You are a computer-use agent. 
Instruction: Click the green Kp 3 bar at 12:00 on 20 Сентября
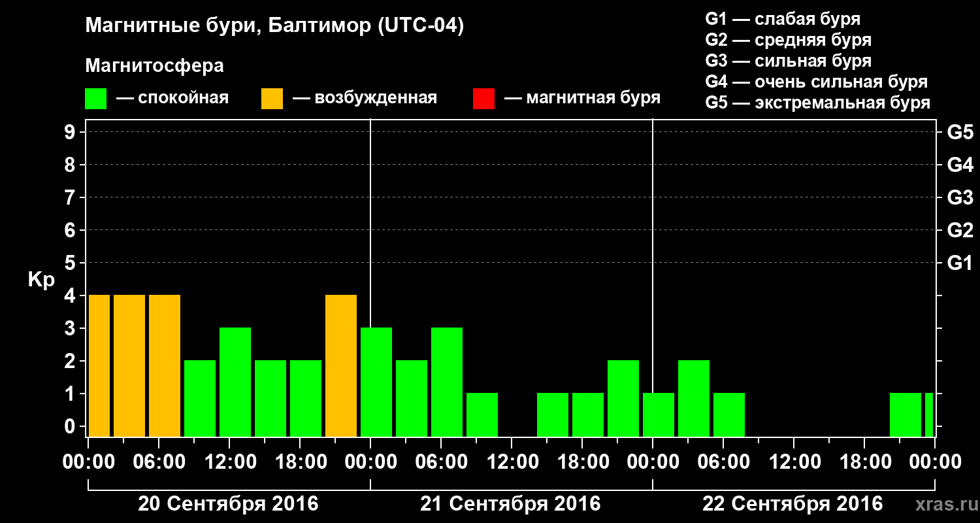[x=235, y=382]
